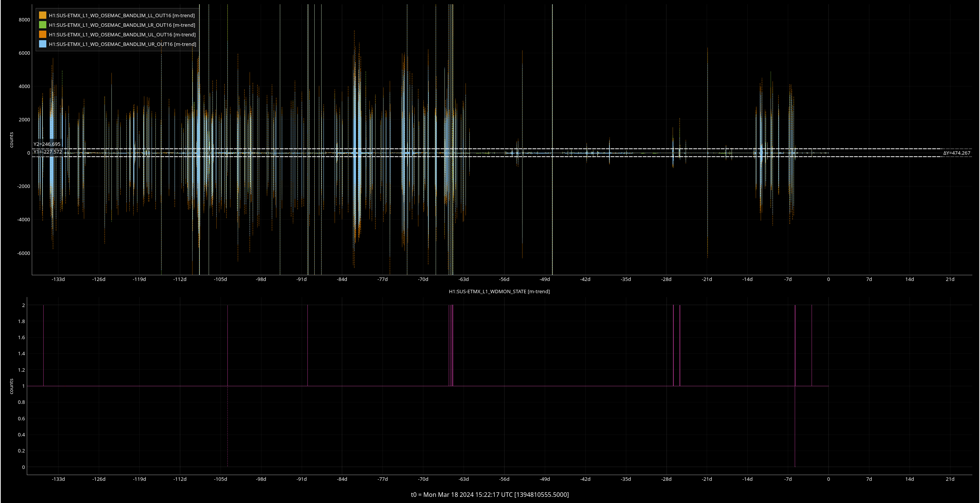Click the t0 timestamp label at bottom

pos(490,495)
